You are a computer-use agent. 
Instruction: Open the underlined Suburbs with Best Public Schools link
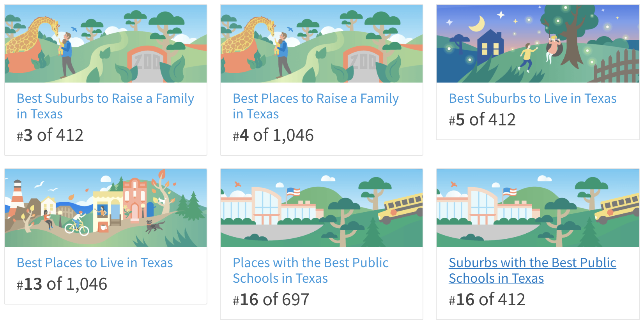tap(533, 270)
